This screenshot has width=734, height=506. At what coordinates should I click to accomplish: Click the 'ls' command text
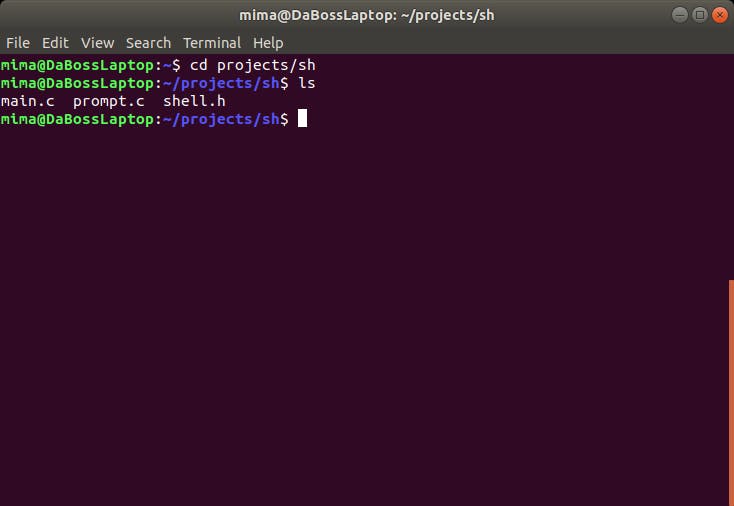[x=307, y=83]
